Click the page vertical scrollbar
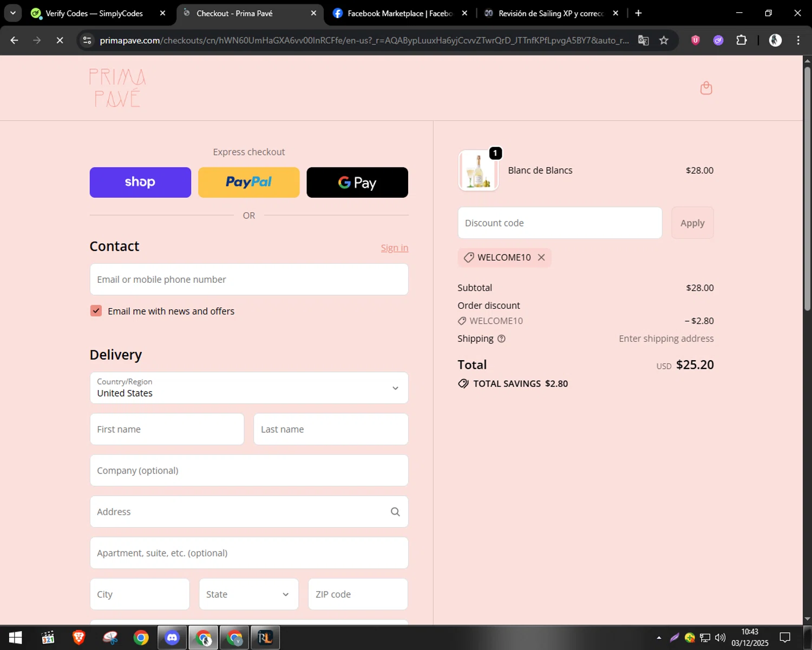This screenshot has width=812, height=650. click(x=807, y=190)
